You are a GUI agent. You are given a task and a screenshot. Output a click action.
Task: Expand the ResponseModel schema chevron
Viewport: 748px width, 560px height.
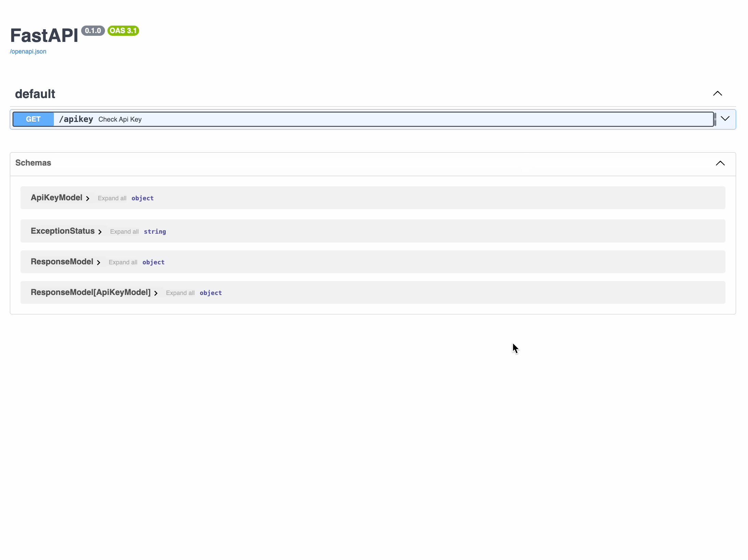click(99, 262)
